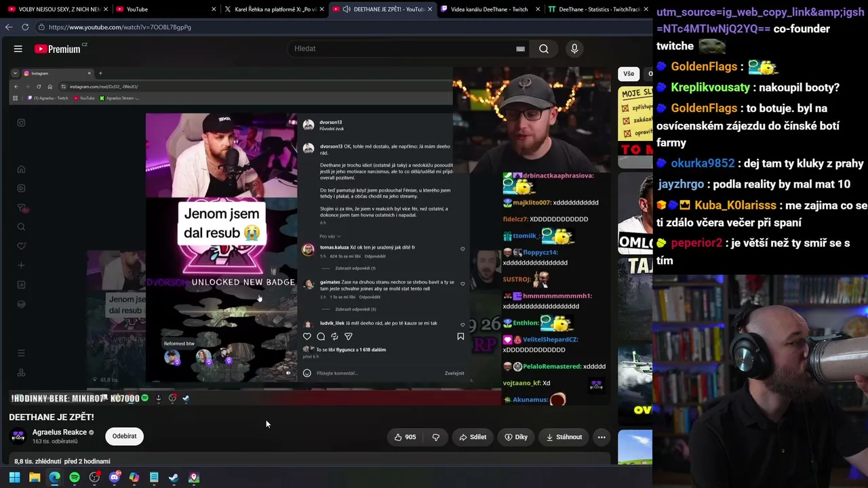This screenshot has width=868, height=488.
Task: Like the video with 905 likes
Action: (405, 437)
